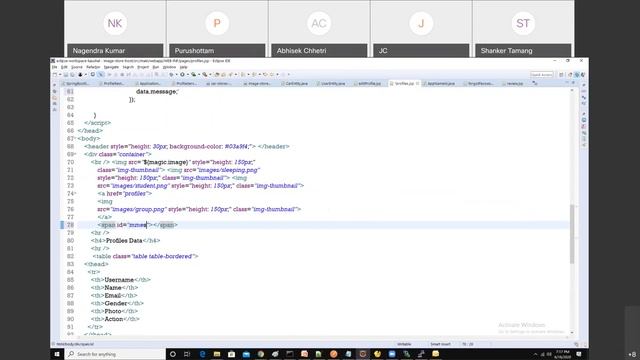Click the JC participant tile

point(421,29)
